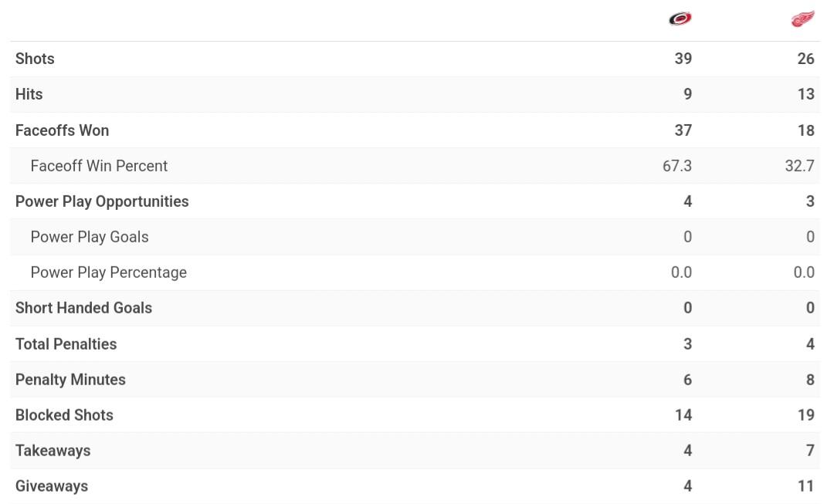Image resolution: width=834 pixels, height=504 pixels.
Task: Click the Detroit Red Wings team logo
Action: (802, 19)
